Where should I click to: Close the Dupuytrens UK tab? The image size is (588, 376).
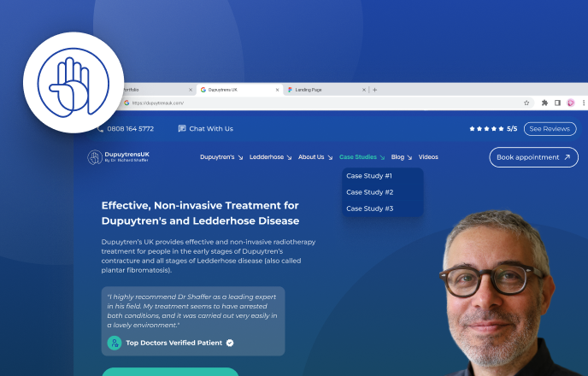click(277, 90)
